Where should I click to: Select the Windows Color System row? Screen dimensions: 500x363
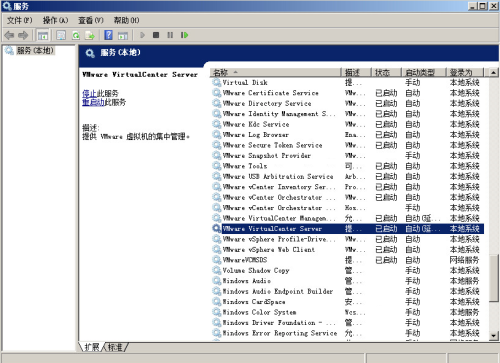[x=348, y=312]
